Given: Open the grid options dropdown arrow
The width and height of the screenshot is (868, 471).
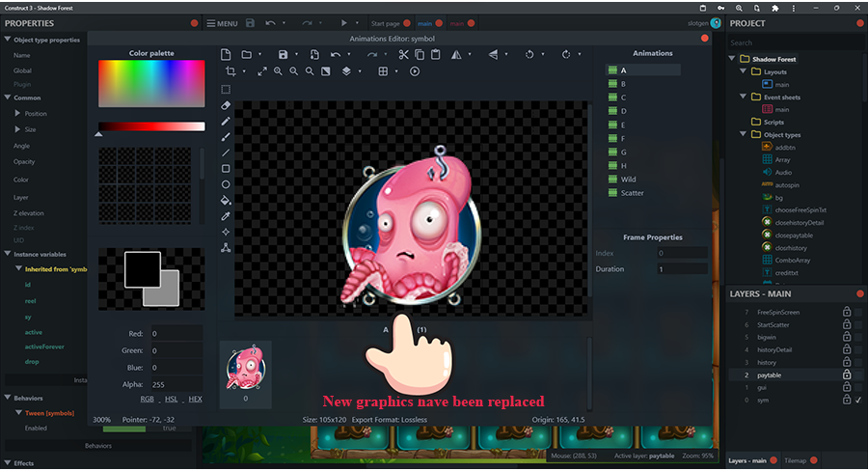Looking at the screenshot, I should coord(396,71).
